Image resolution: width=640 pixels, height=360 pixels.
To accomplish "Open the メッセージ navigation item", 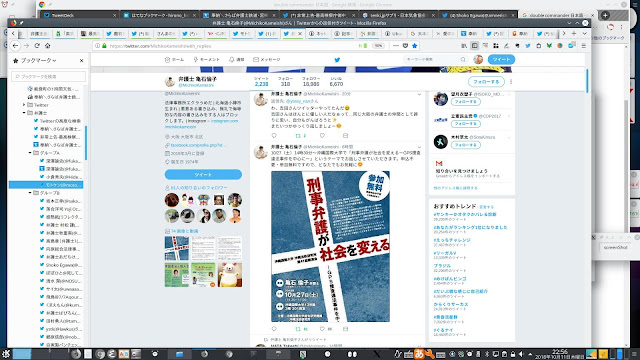I will 267,60.
